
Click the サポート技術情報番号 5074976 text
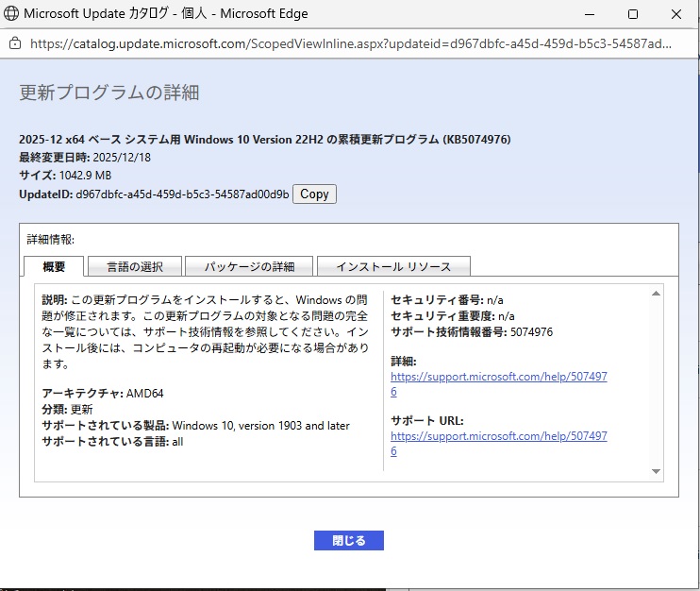point(472,332)
